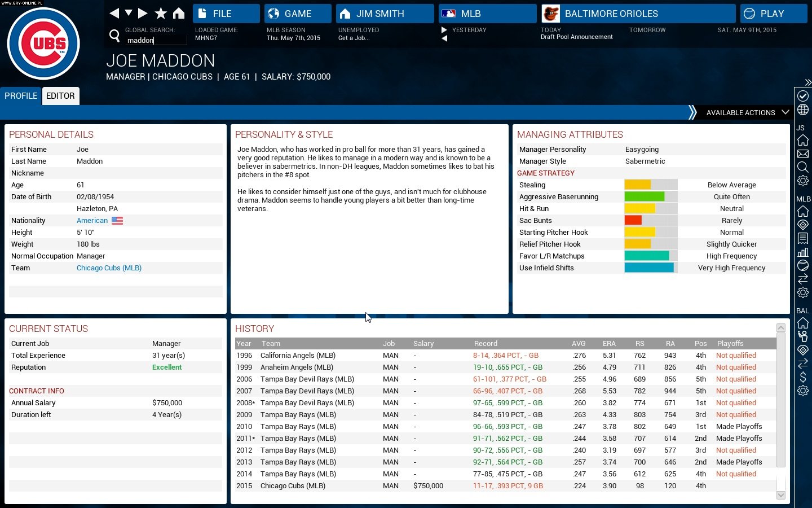Image resolution: width=812 pixels, height=508 pixels.
Task: Open the mail envelope icon in the JS sidebar
Action: [803, 154]
